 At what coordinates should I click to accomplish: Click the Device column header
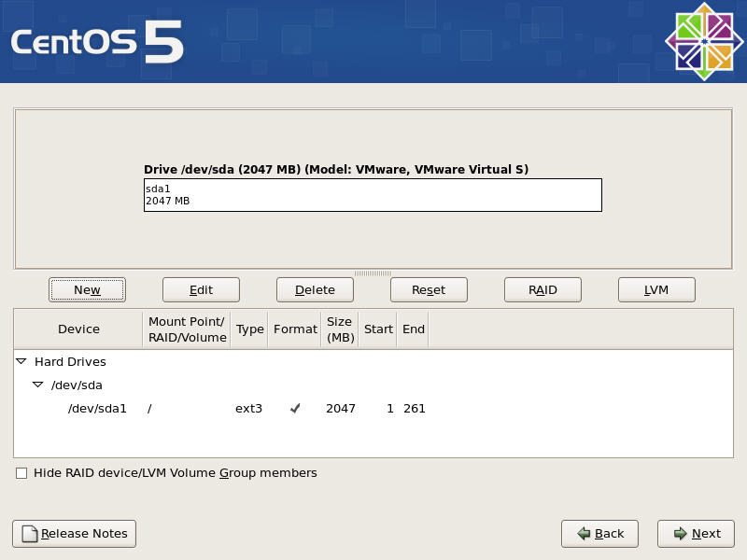(78, 329)
